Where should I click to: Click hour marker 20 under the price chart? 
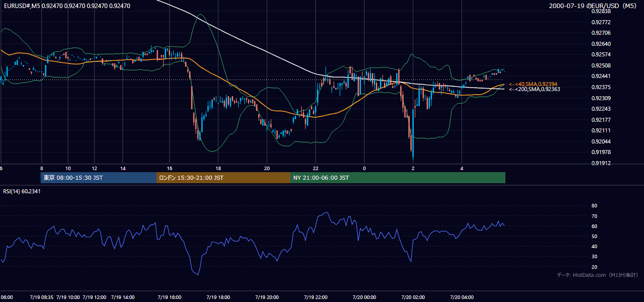tap(267, 168)
